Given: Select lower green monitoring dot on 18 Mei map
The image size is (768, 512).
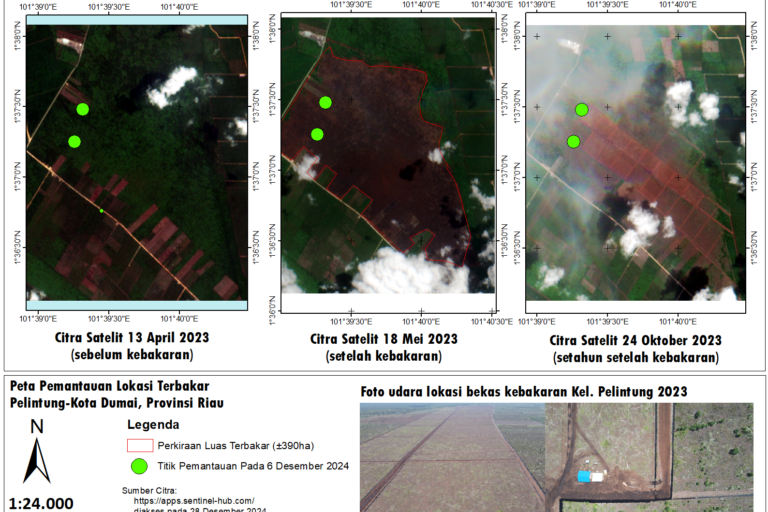Looking at the screenshot, I should [x=317, y=134].
